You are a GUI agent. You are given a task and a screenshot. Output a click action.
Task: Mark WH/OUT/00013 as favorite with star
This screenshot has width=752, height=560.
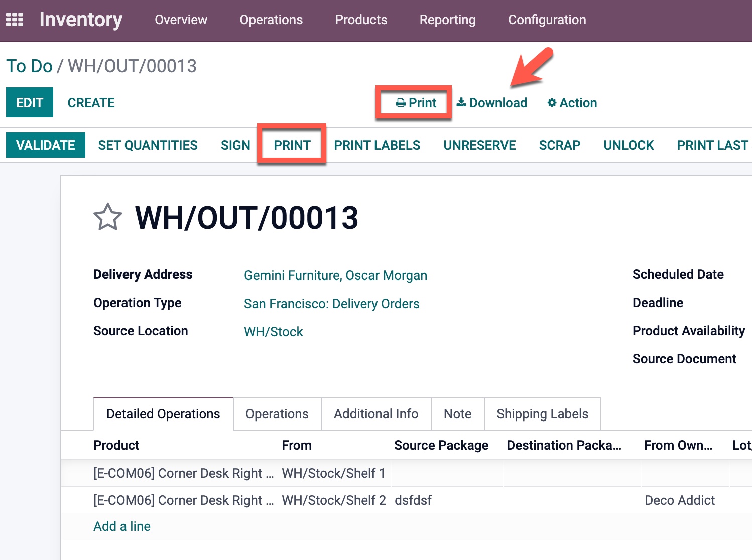click(x=108, y=217)
